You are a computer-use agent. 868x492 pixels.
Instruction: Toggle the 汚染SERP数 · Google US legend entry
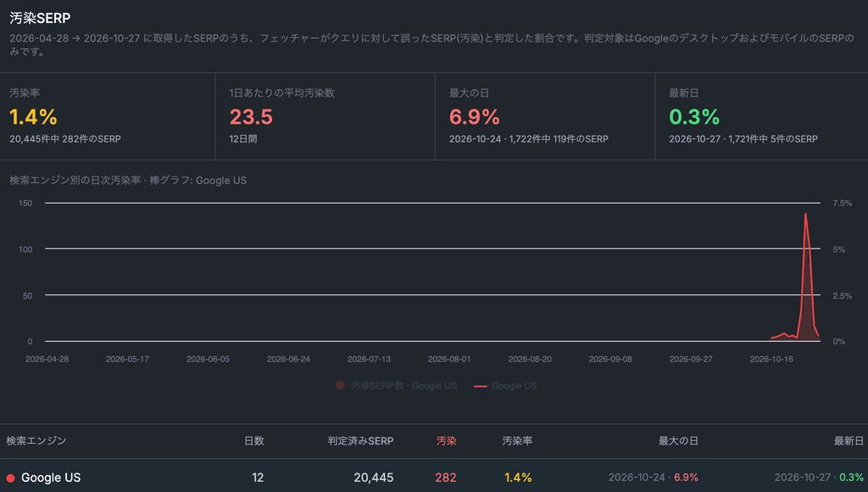397,386
